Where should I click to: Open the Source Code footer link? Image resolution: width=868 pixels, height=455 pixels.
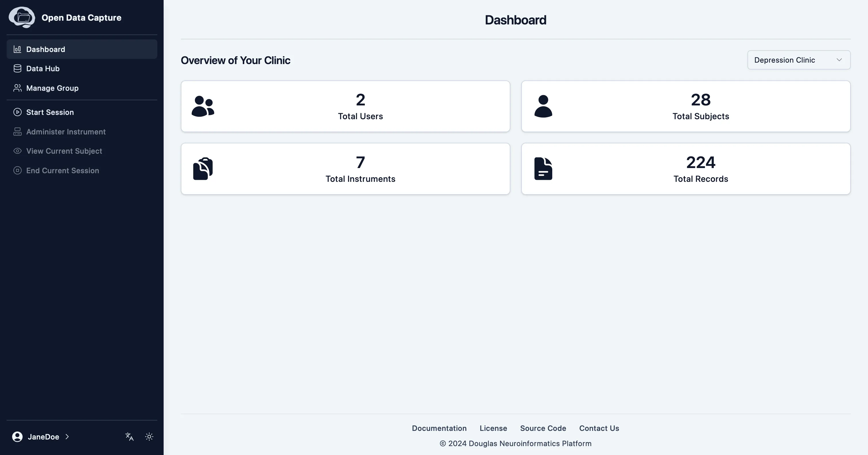tap(543, 428)
